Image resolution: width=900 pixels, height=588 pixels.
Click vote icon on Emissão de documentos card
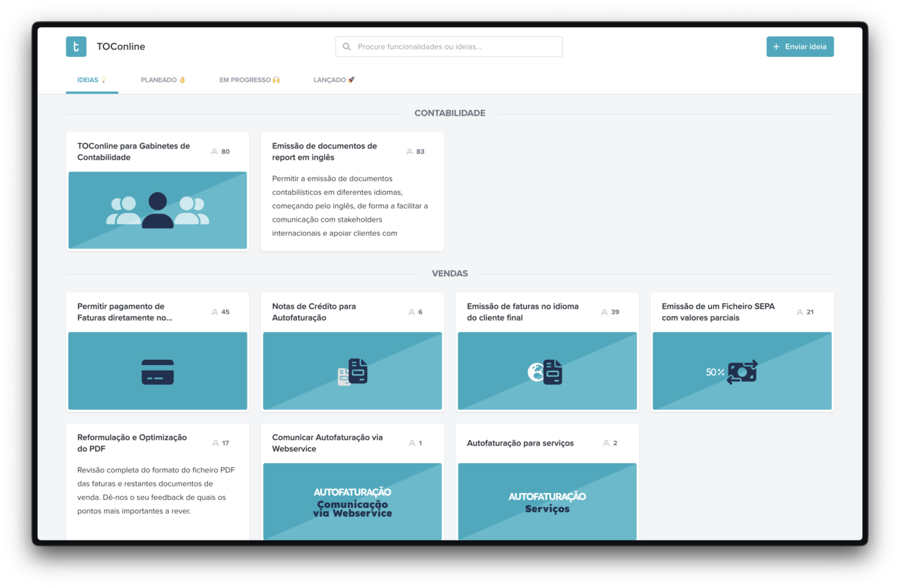pyautogui.click(x=410, y=152)
